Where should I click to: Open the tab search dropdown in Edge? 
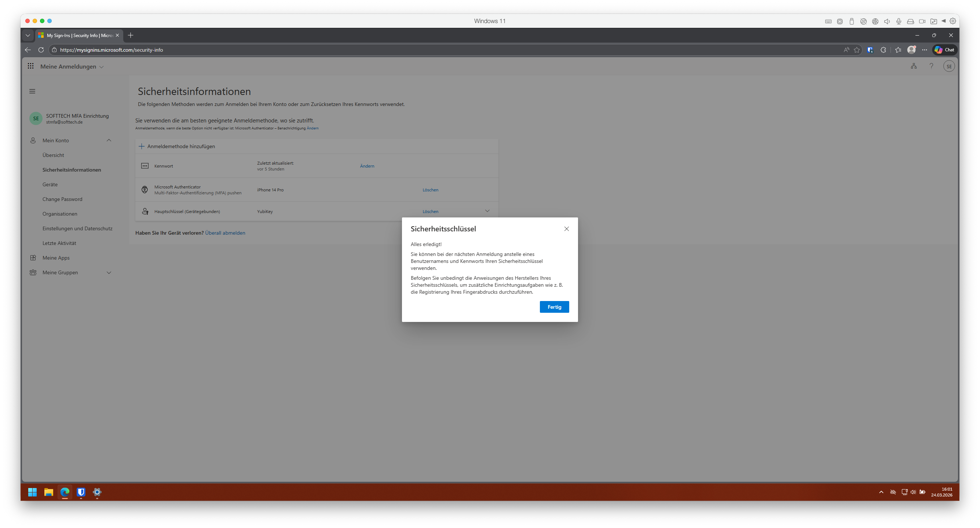[28, 35]
